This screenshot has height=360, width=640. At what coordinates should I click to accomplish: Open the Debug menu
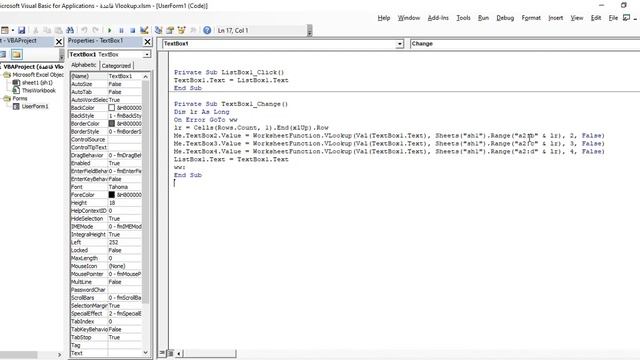click(505, 18)
